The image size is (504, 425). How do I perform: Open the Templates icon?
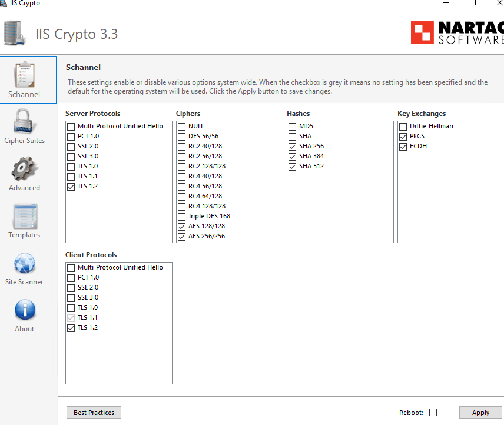click(x=25, y=216)
